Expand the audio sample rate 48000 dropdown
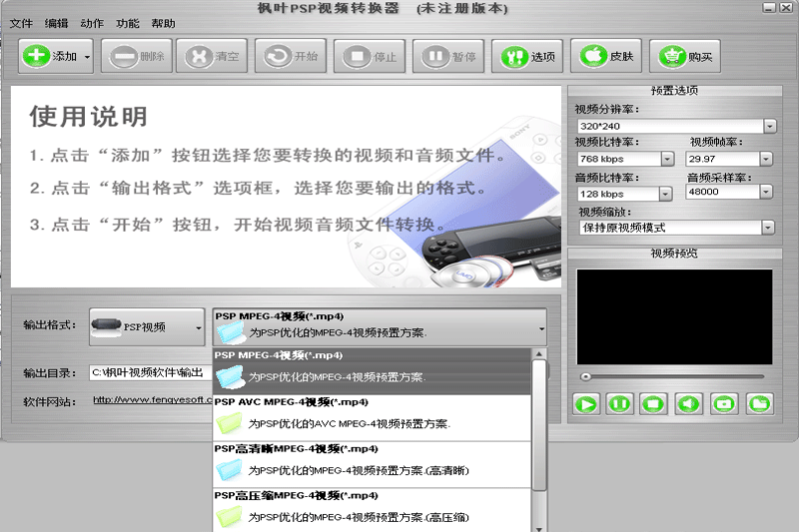 766,192
